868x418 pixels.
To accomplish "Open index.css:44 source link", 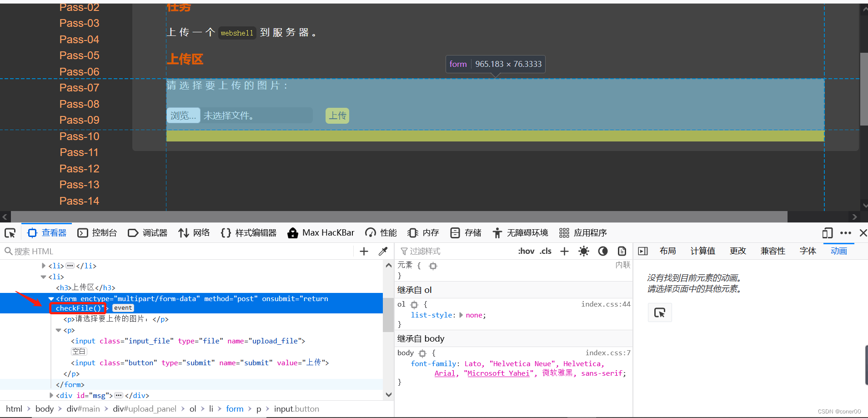I will pos(605,304).
